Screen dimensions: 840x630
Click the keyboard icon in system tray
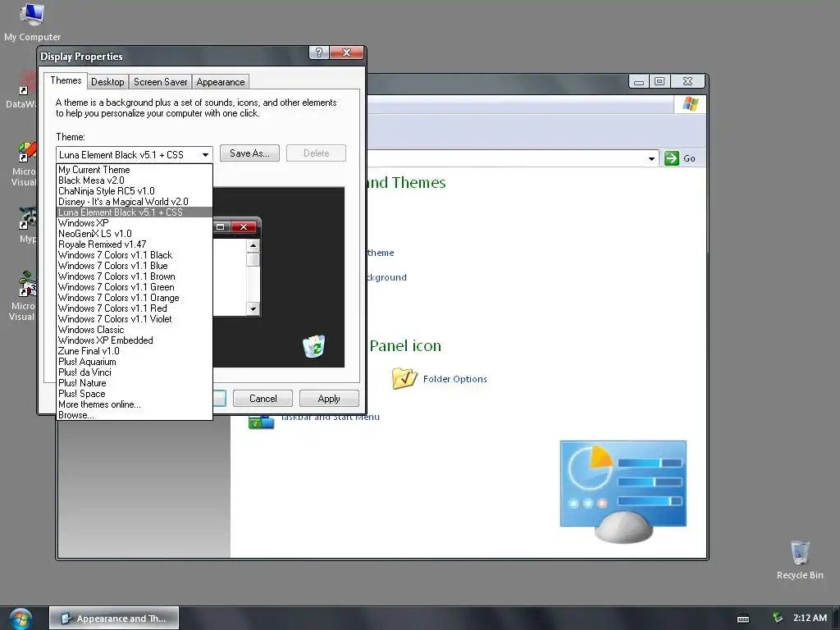pyautogui.click(x=743, y=619)
